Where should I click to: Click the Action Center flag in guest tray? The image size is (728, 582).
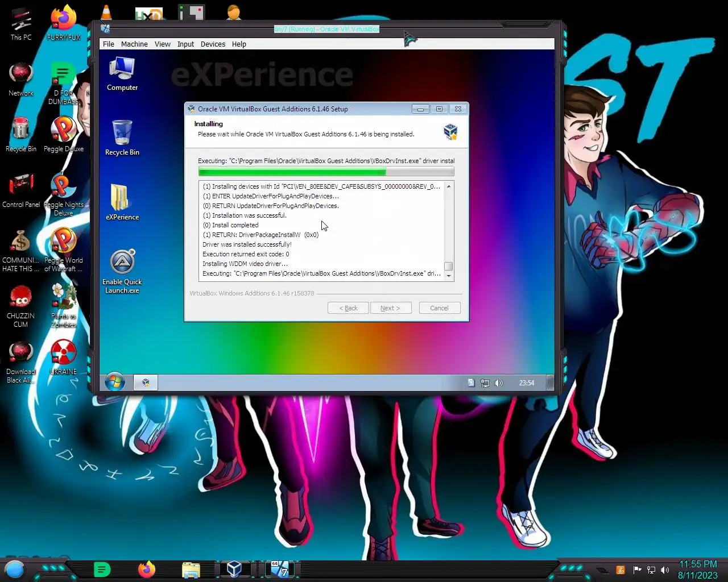471,383
